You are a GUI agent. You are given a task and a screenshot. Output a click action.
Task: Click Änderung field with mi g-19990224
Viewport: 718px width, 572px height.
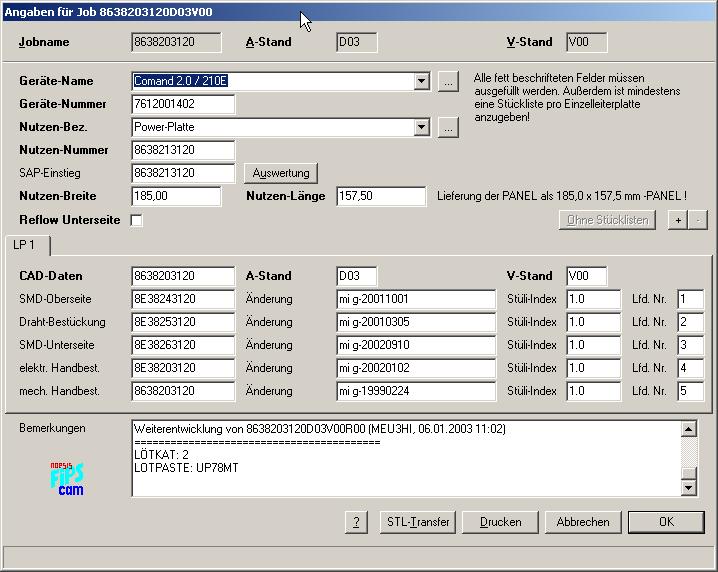click(x=416, y=391)
